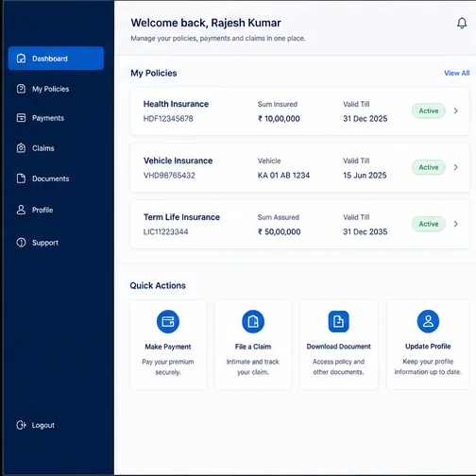The image size is (476, 476).
Task: Click the Download Document card title
Action: tap(338, 347)
